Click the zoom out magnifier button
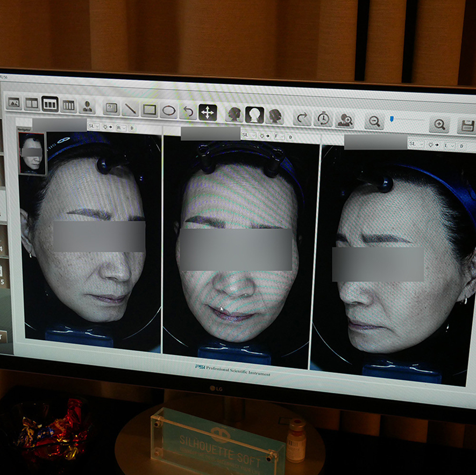Viewport: 476px width, 475px height. pos(374,121)
